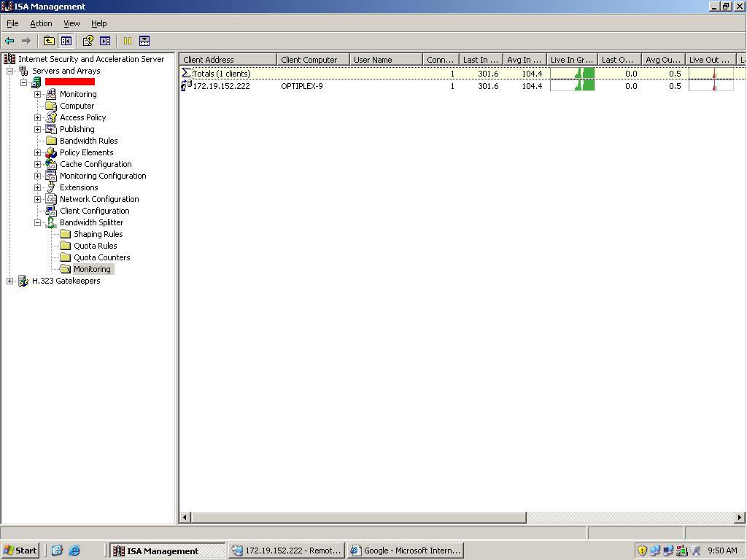Click the last toolbar icon with grid

(144, 41)
